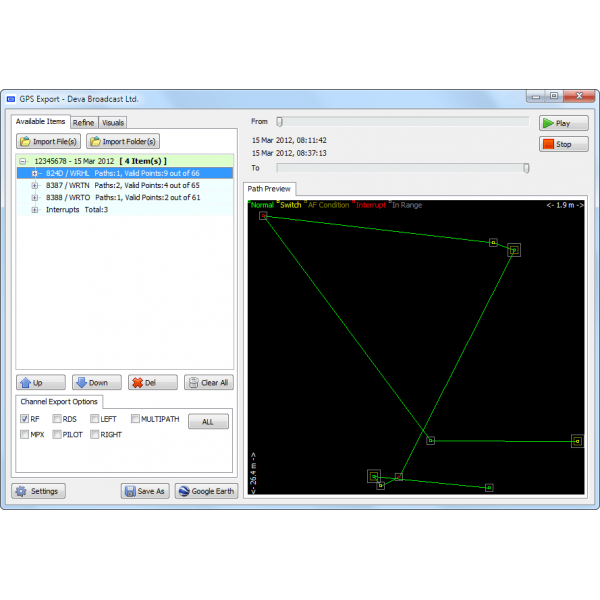
Task: Enable the RDS channel checkbox
Action: (57, 419)
